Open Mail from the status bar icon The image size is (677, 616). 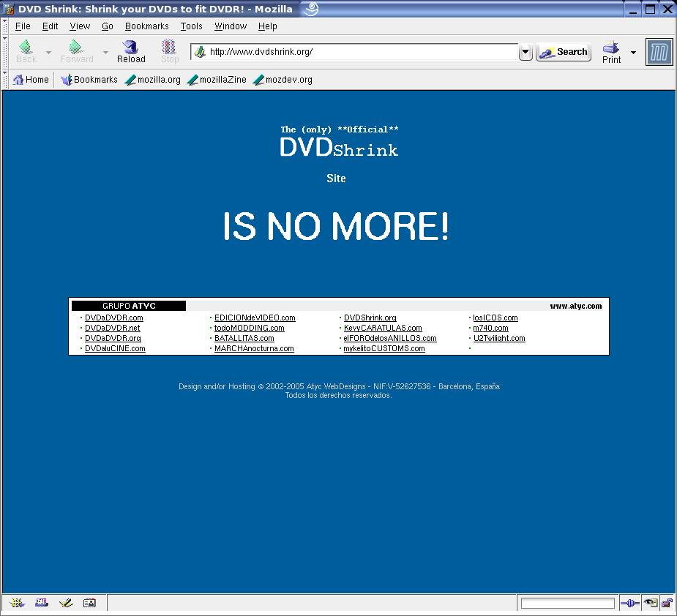click(x=42, y=603)
